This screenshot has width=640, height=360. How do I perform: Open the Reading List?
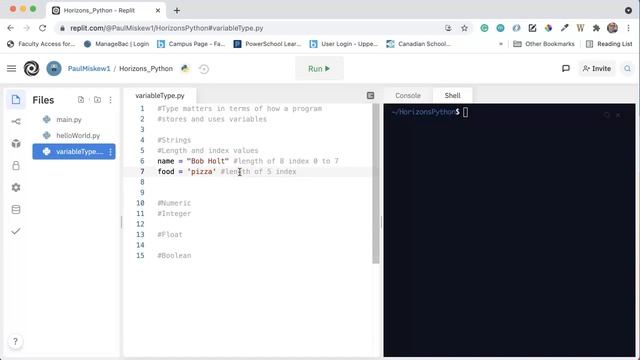[609, 44]
